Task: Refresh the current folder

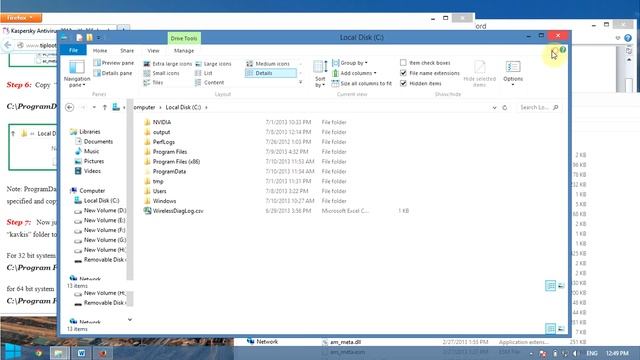Action: pyautogui.click(x=505, y=107)
